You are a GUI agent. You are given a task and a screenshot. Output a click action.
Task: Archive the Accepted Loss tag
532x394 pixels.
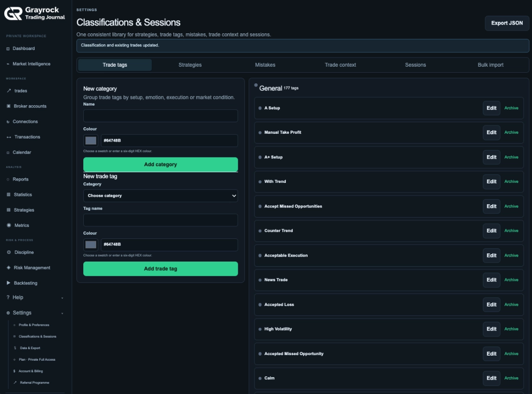pos(511,305)
